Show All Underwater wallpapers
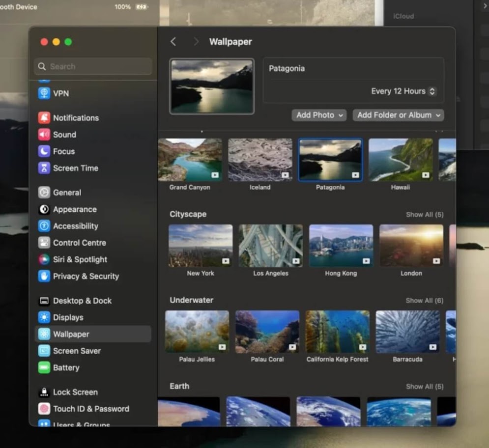489x448 pixels. 426,300
